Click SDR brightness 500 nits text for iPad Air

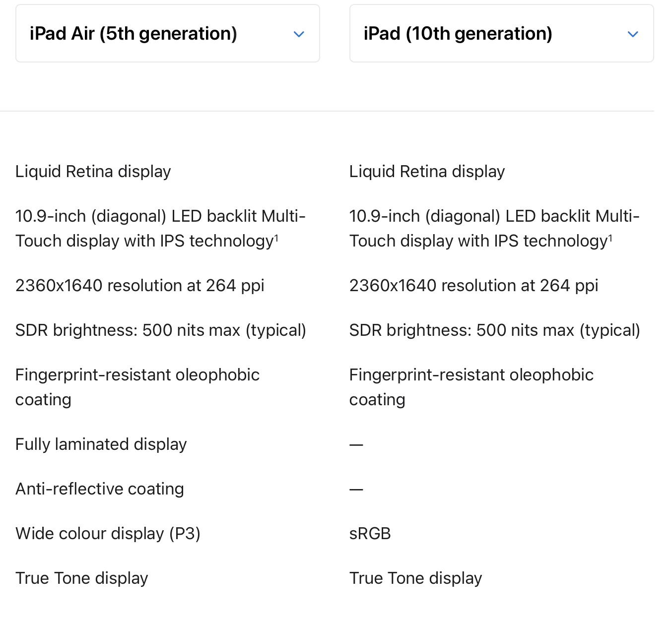tap(161, 330)
